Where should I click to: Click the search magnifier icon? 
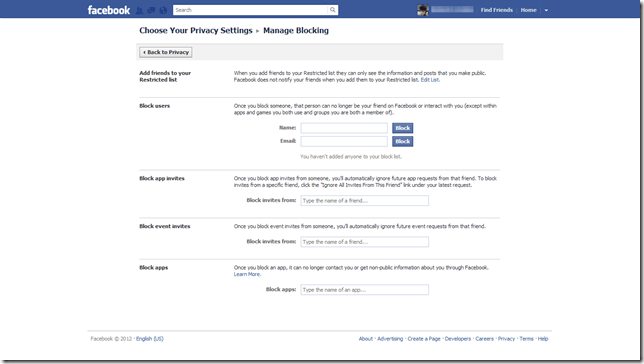click(x=333, y=10)
